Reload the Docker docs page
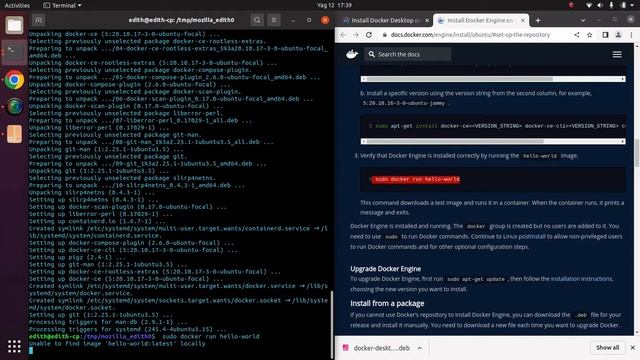The height and width of the screenshot is (360, 640). pos(369,35)
